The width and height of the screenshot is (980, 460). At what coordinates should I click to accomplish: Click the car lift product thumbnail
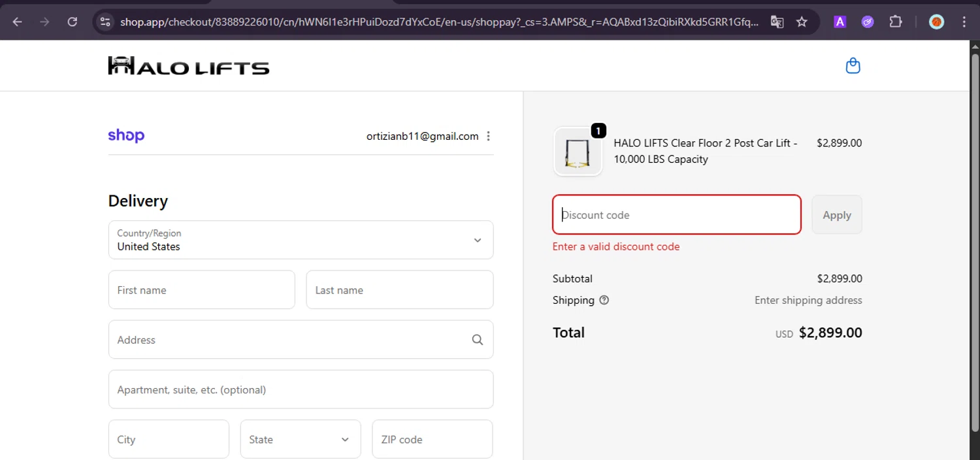[x=578, y=152]
